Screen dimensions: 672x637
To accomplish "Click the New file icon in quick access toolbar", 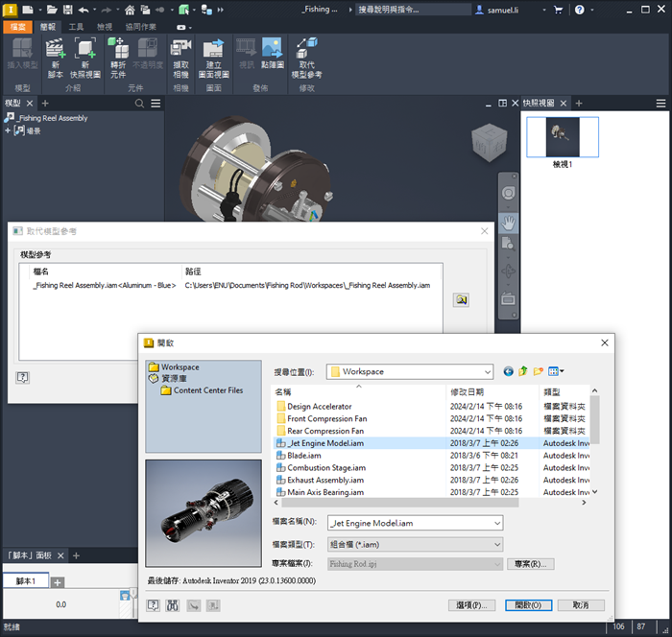I will [28, 10].
